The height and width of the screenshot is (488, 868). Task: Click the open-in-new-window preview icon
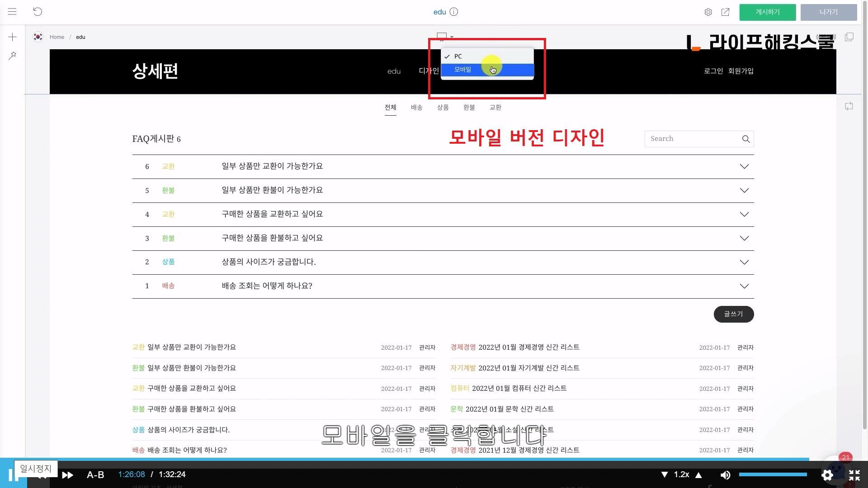click(x=725, y=12)
